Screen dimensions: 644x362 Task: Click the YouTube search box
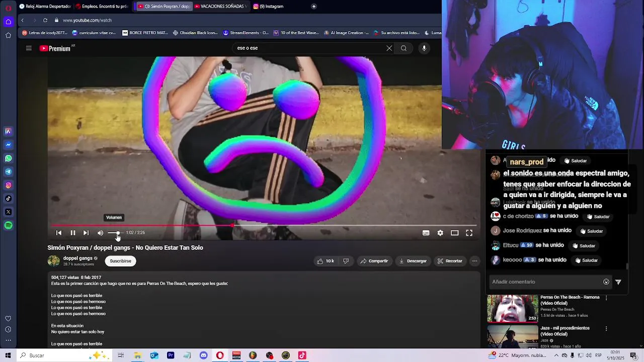[x=307, y=48]
